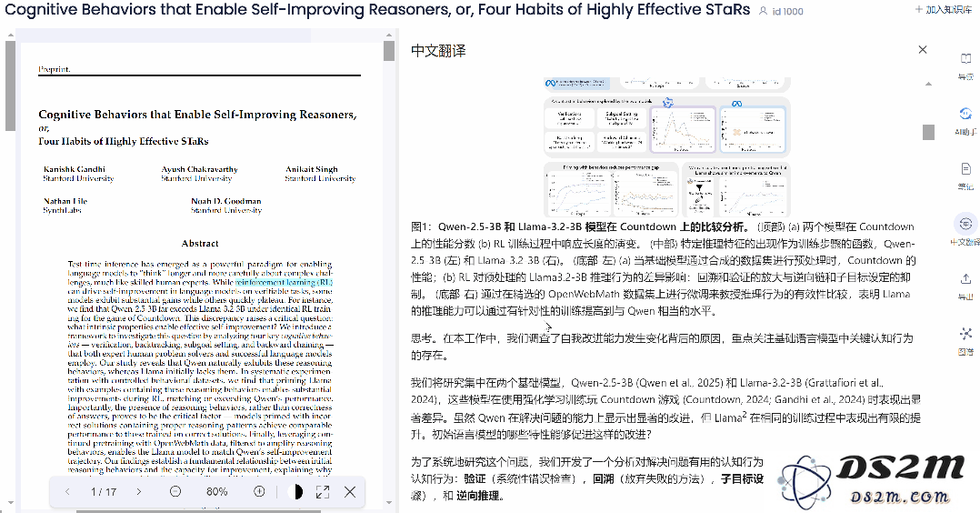Screen dimensions: 980x513
Task: Zoom out the PDF with minus icon
Action: 175,492
